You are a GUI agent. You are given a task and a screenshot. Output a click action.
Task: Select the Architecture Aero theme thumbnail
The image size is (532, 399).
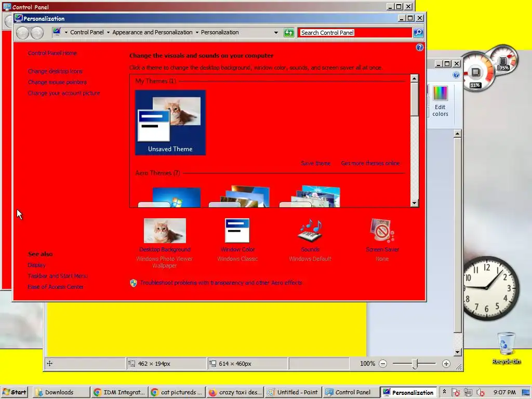240,196
